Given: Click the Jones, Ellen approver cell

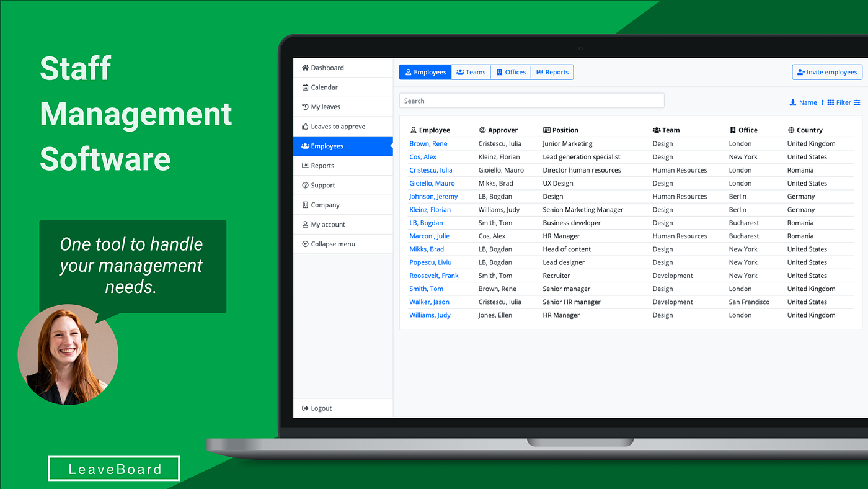Looking at the screenshot, I should pos(497,315).
